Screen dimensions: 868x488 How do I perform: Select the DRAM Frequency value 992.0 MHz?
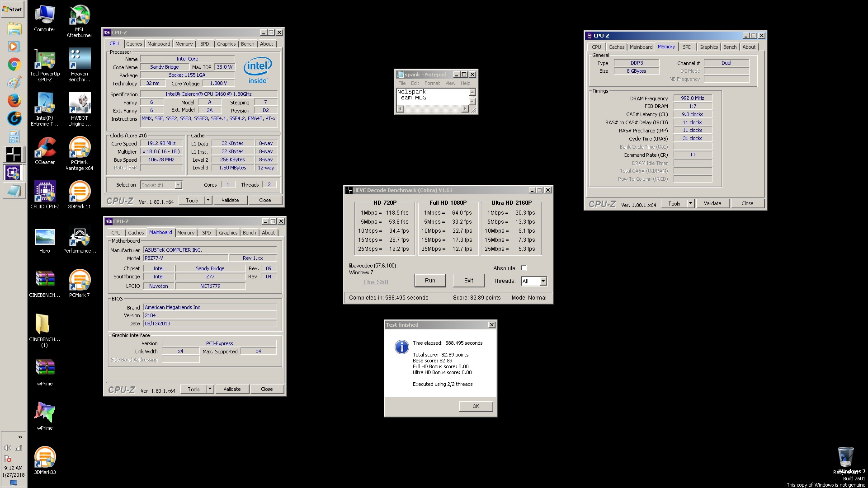coord(693,98)
